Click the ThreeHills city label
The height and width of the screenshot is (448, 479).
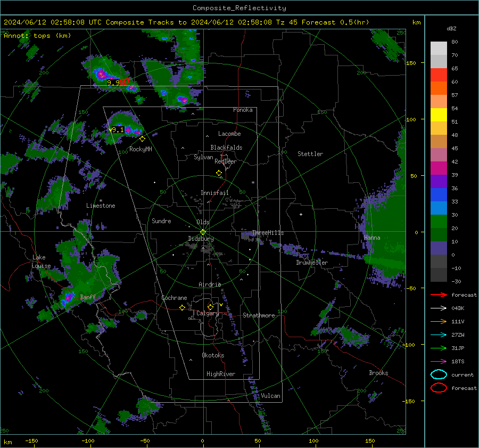pos(268,233)
